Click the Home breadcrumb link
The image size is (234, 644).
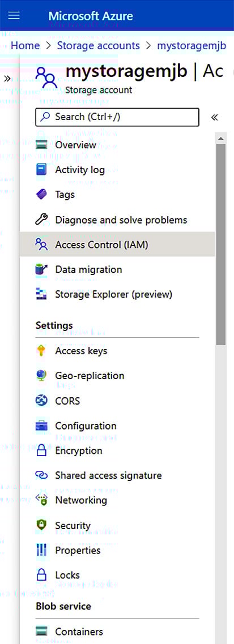coord(25,45)
